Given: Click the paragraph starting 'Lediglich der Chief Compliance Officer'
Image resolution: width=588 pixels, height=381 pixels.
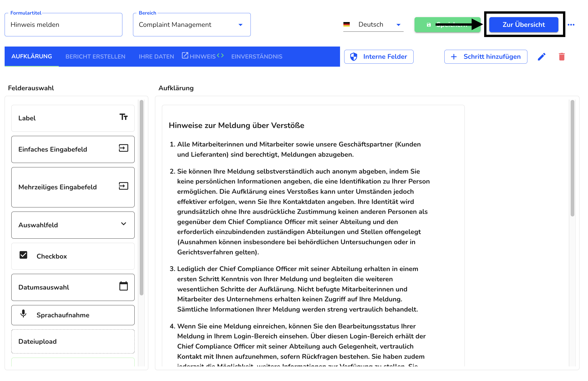Looking at the screenshot, I should [297, 289].
